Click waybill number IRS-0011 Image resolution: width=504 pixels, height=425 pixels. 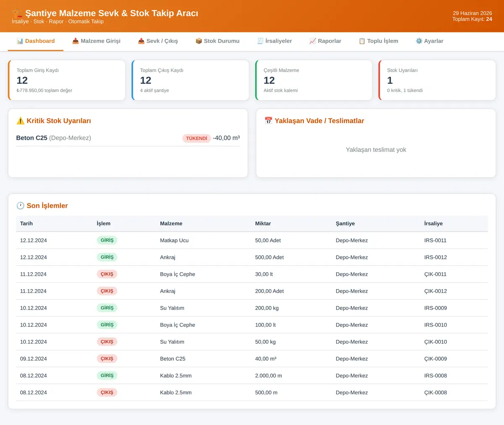435,240
